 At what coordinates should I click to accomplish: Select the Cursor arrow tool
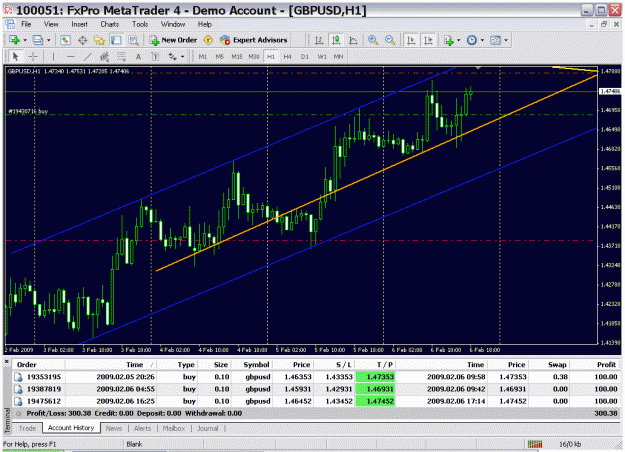[16, 57]
